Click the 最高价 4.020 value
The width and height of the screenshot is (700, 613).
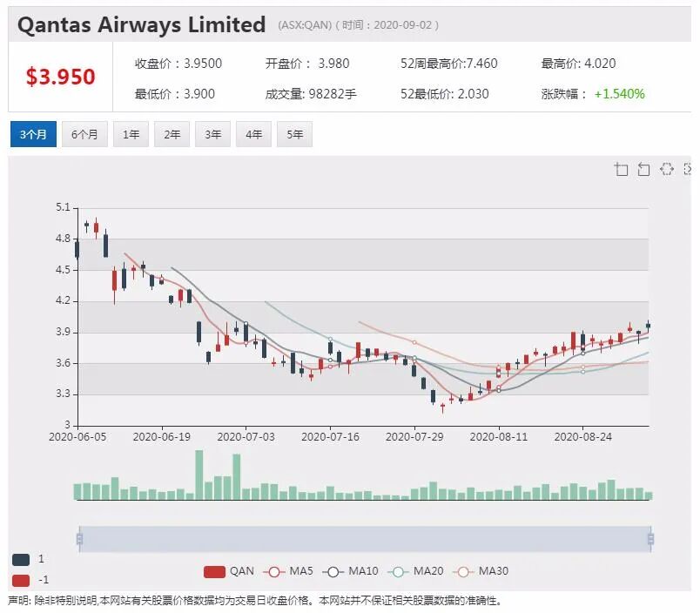578,64
